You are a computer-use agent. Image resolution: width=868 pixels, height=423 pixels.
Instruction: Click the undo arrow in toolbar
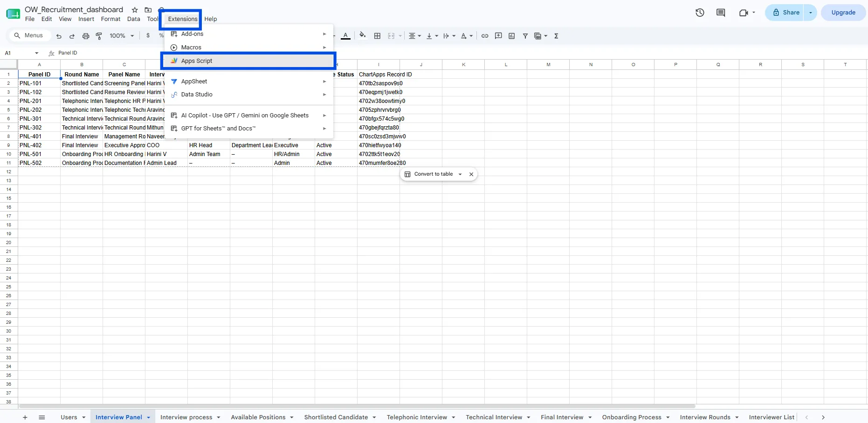pos(59,36)
